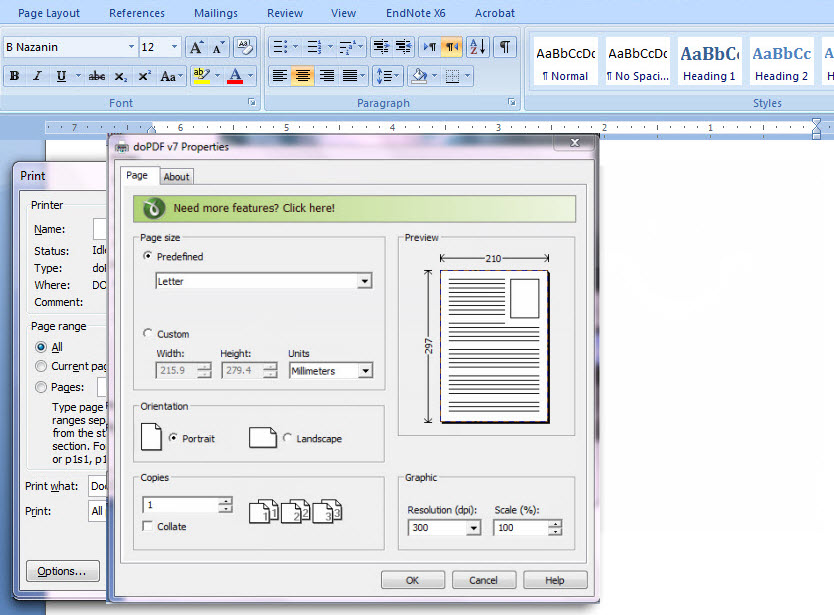Click the red Font Color swatch button
The image size is (834, 615).
[234, 76]
